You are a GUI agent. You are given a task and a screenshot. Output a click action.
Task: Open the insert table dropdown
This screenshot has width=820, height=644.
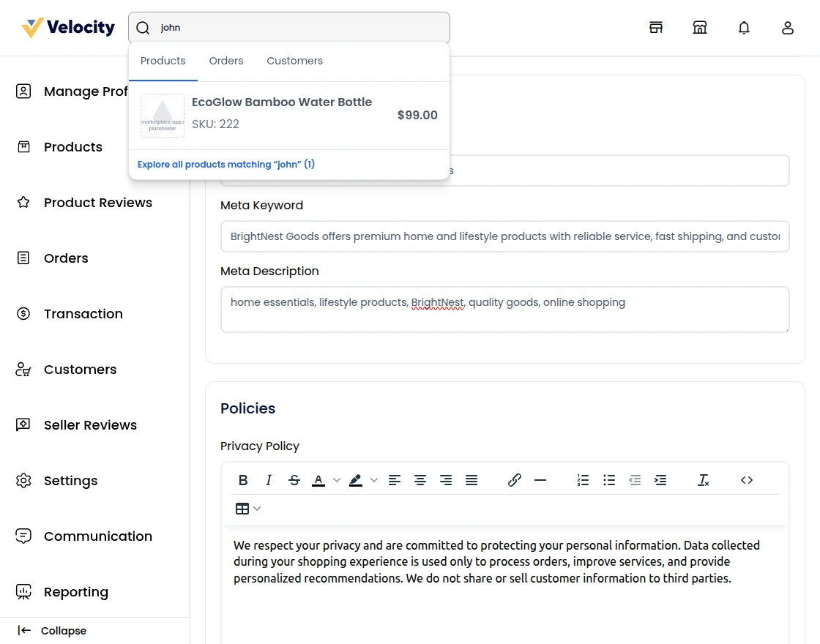(248, 509)
